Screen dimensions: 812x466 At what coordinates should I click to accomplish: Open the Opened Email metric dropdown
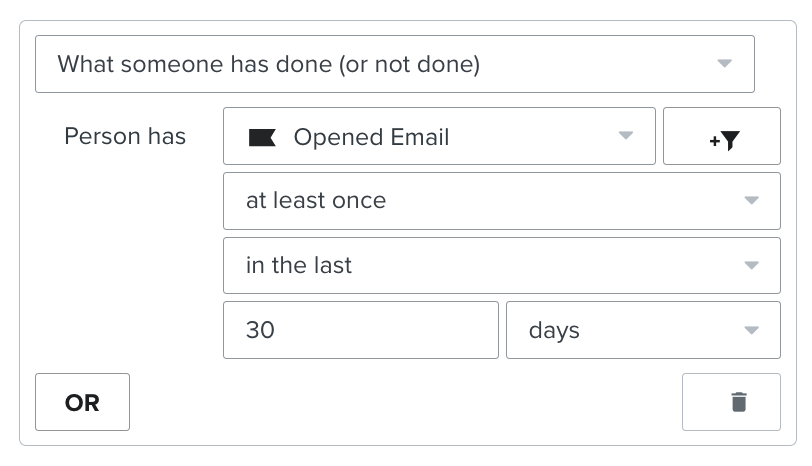point(439,136)
